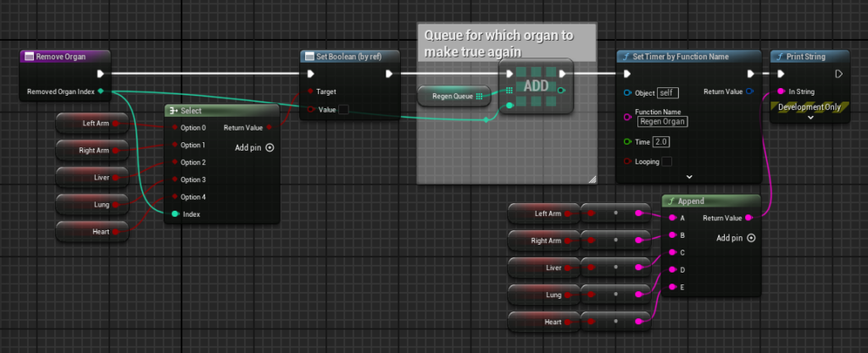Click the Function Name field Regen Organ
The width and height of the screenshot is (868, 353).
(x=663, y=121)
